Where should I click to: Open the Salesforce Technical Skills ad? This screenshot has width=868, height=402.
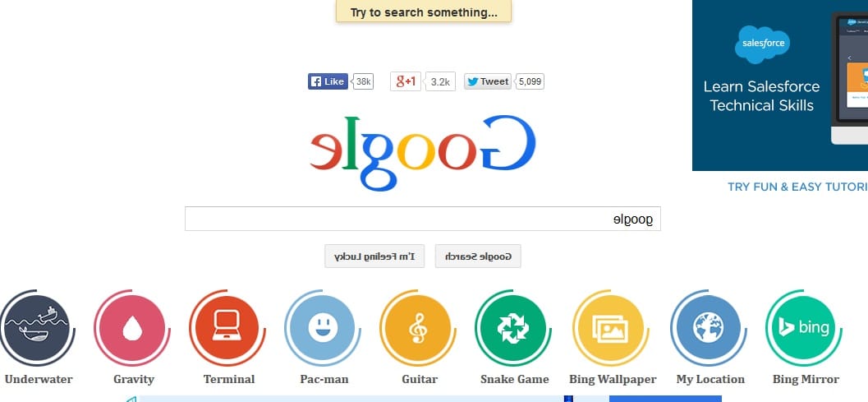780,85
